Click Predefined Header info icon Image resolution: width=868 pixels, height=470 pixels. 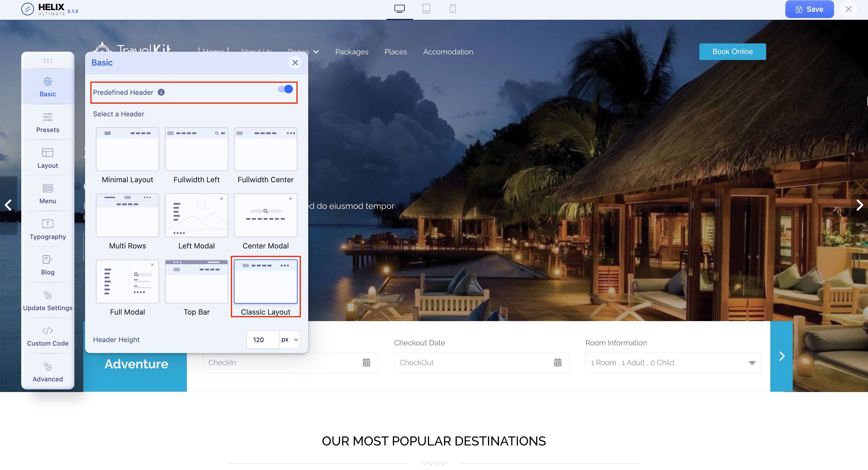161,92
